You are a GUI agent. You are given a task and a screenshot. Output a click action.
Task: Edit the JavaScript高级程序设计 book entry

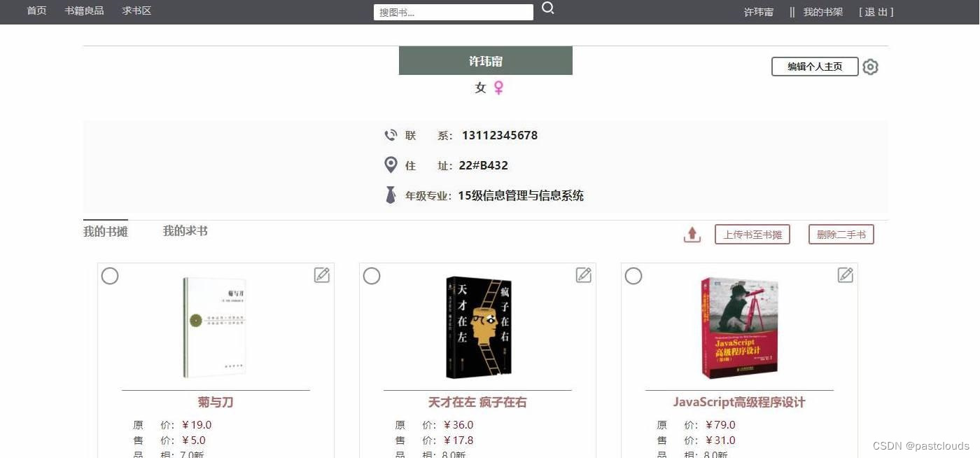(x=846, y=275)
